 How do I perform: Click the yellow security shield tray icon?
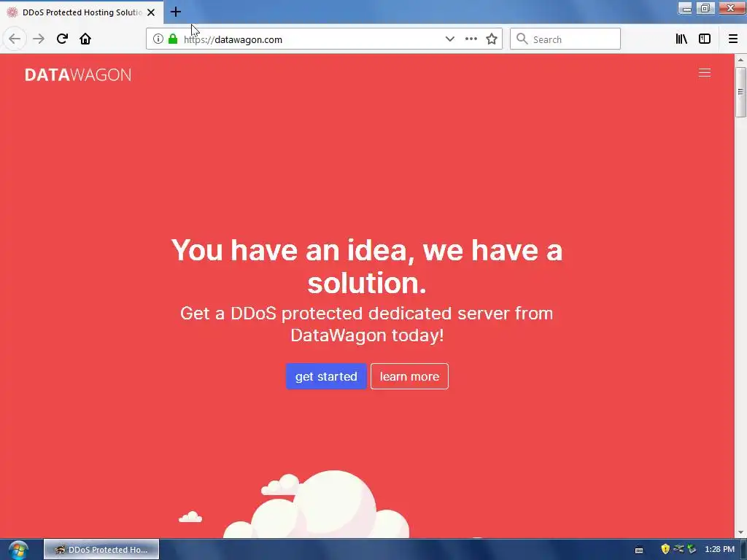click(665, 549)
